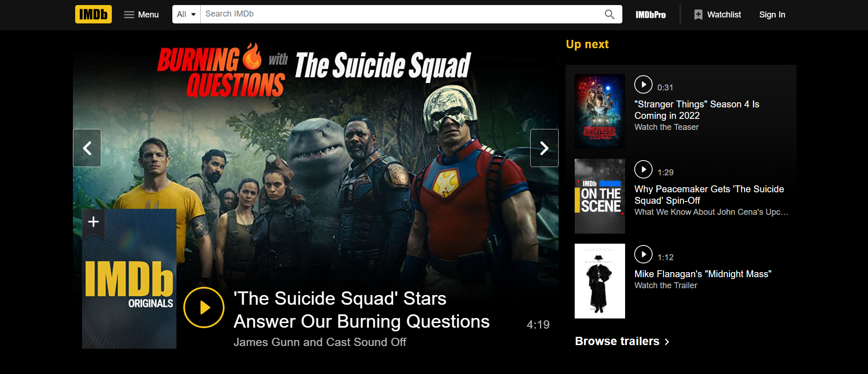Open the hamburger Menu
Image resolution: width=868 pixels, height=374 pixels.
[x=141, y=15]
